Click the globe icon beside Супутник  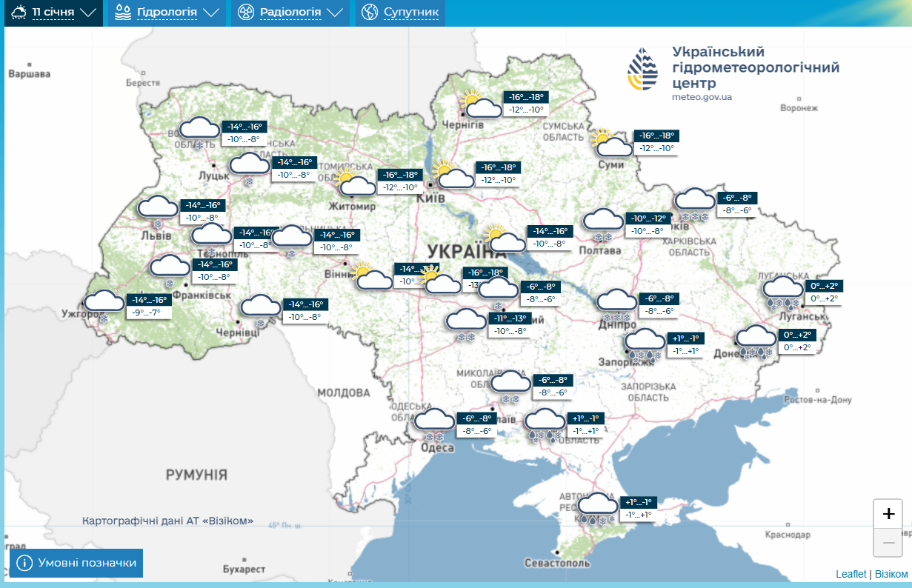(370, 13)
